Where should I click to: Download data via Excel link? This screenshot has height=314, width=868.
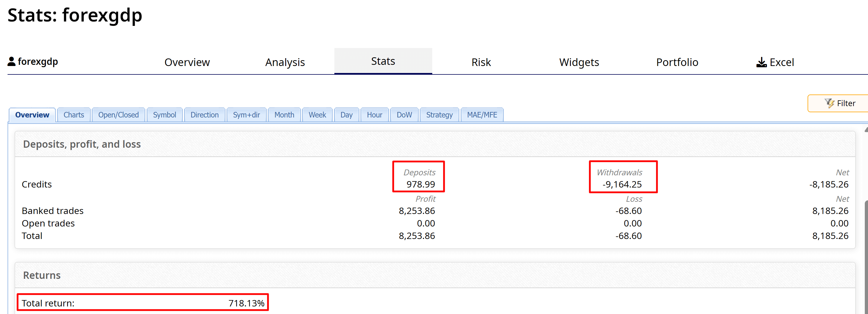[x=775, y=62]
